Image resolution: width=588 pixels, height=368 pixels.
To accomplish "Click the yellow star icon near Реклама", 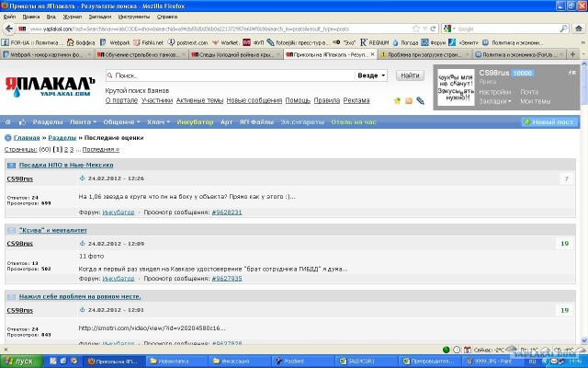I will [x=397, y=100].
